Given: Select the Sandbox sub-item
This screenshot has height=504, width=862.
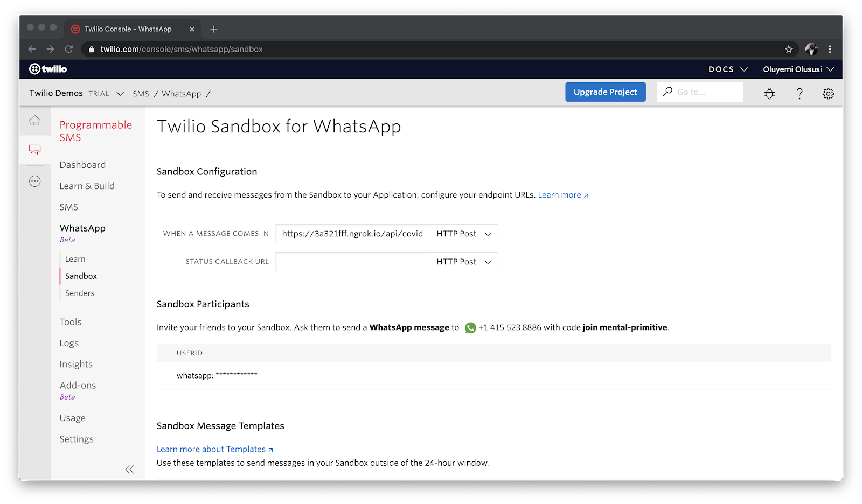Looking at the screenshot, I should pyautogui.click(x=81, y=276).
